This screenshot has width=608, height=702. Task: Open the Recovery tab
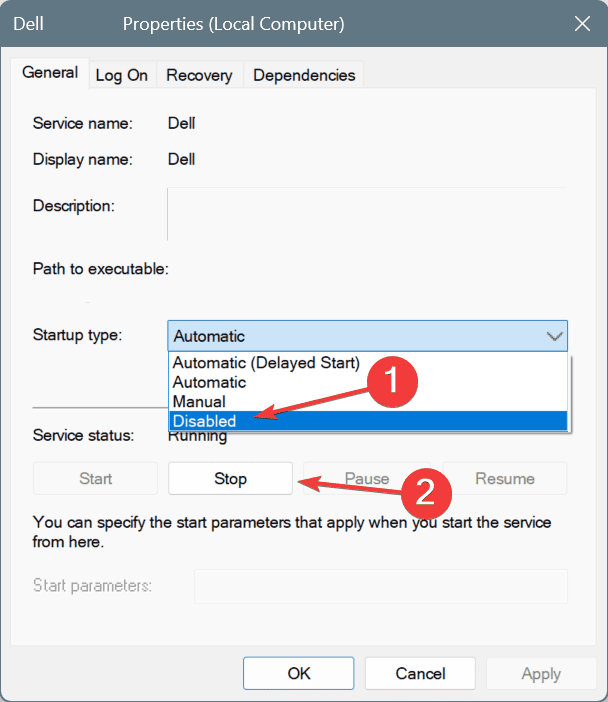click(199, 75)
